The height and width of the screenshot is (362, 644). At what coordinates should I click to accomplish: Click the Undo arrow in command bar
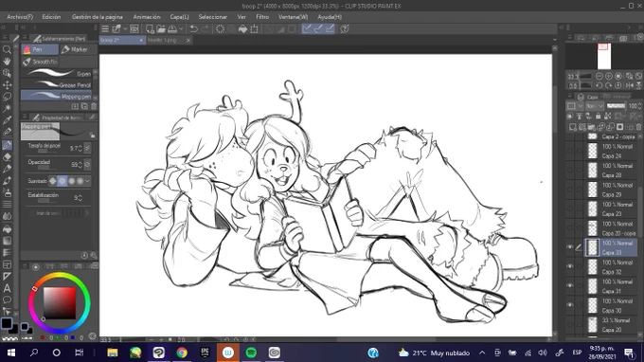pyautogui.click(x=194, y=28)
